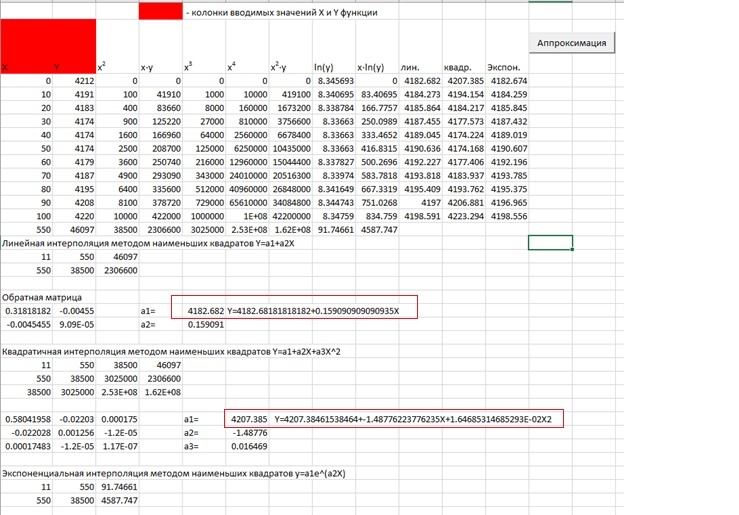Select the x⁴ cell 65610000

[x=247, y=203]
